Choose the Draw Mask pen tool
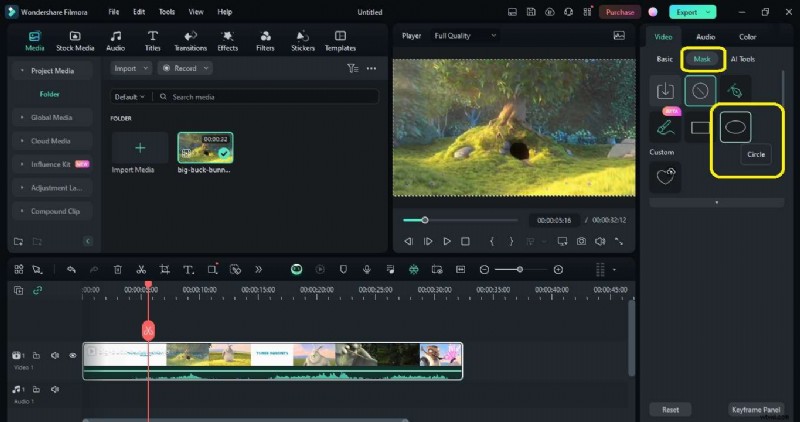The width and height of the screenshot is (800, 422). 735,91
